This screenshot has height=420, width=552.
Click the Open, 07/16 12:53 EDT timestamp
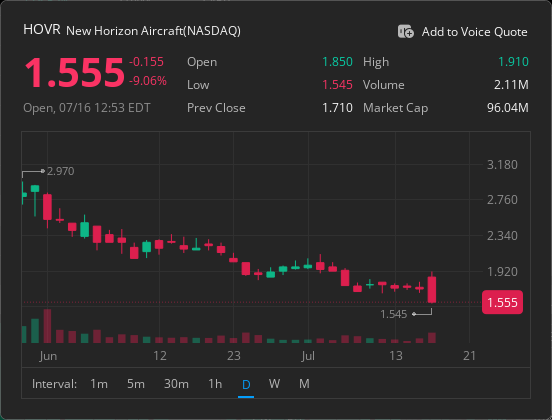pyautogui.click(x=87, y=108)
